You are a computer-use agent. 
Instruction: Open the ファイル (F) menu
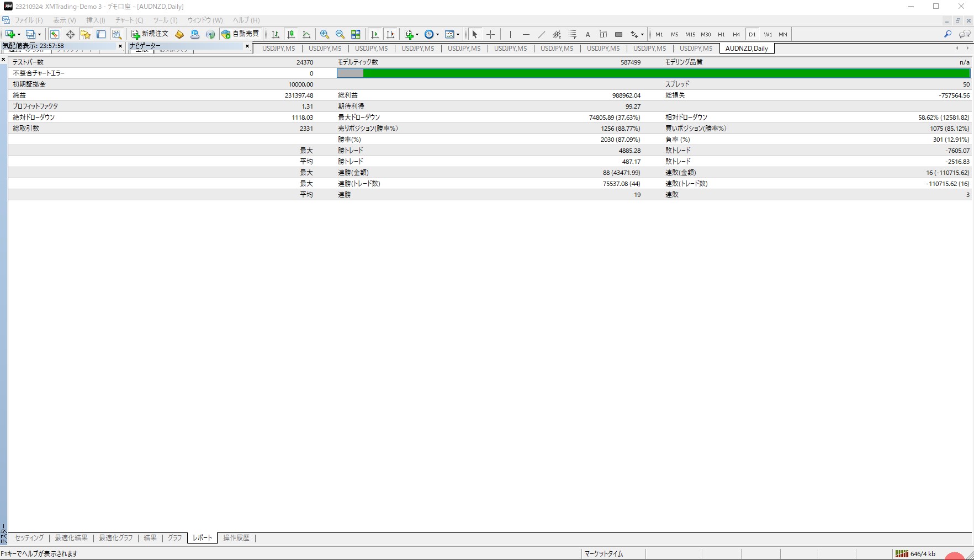(28, 20)
